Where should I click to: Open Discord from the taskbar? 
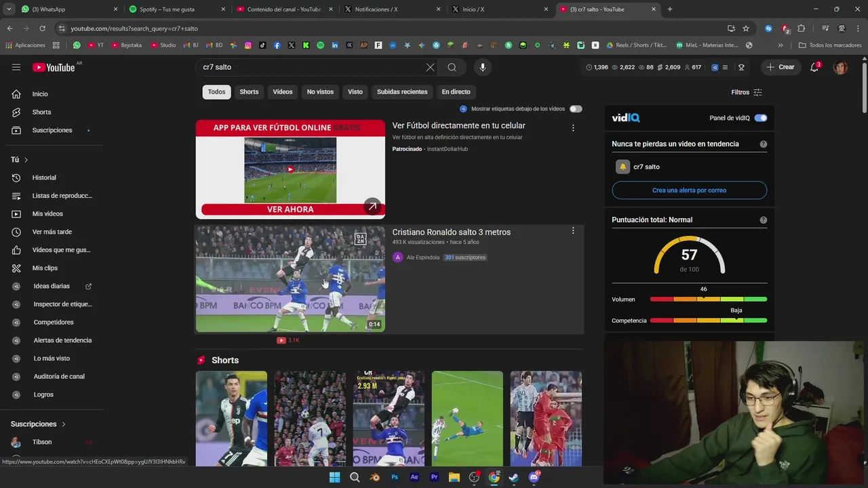pos(534,477)
